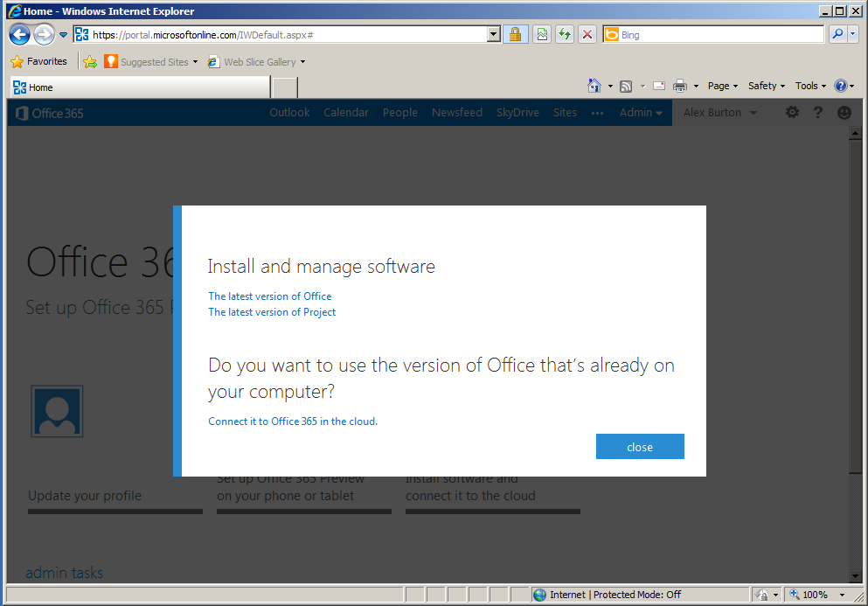Image resolution: width=868 pixels, height=606 pixels.
Task: Click the zoom magnifier icon in status bar
Action: pos(795,595)
